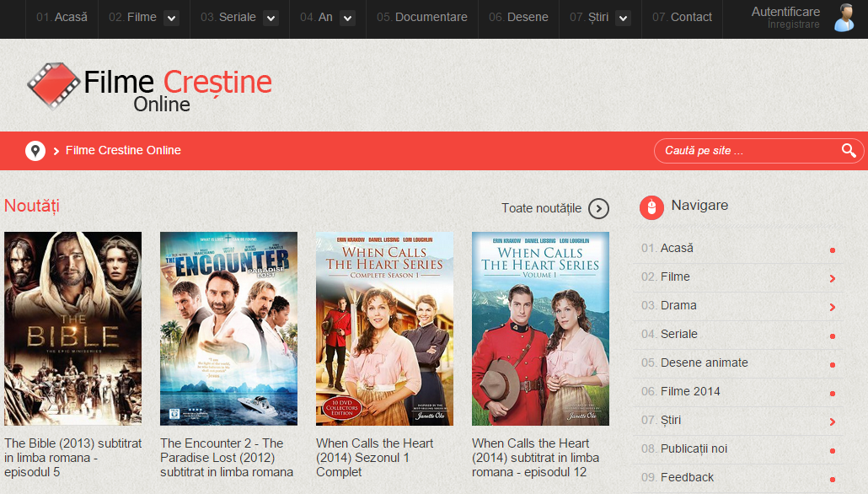Click the red dot beside sidebar Acasă

coord(832,250)
